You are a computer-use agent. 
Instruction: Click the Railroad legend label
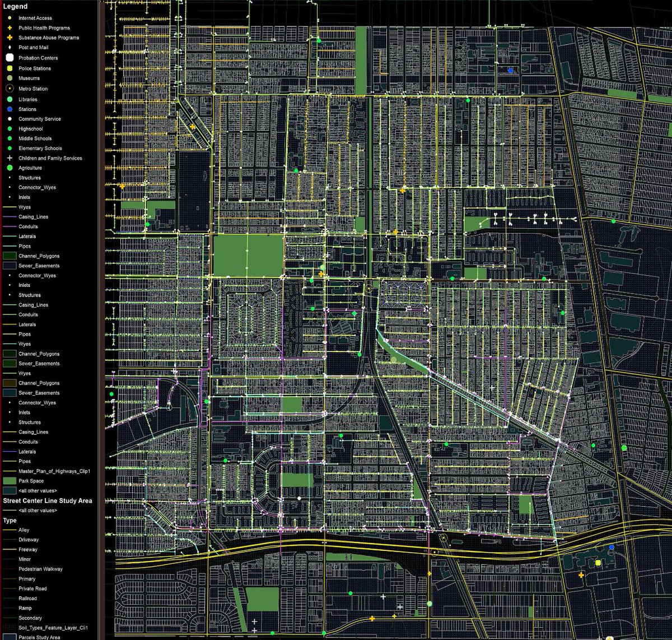(x=28, y=599)
